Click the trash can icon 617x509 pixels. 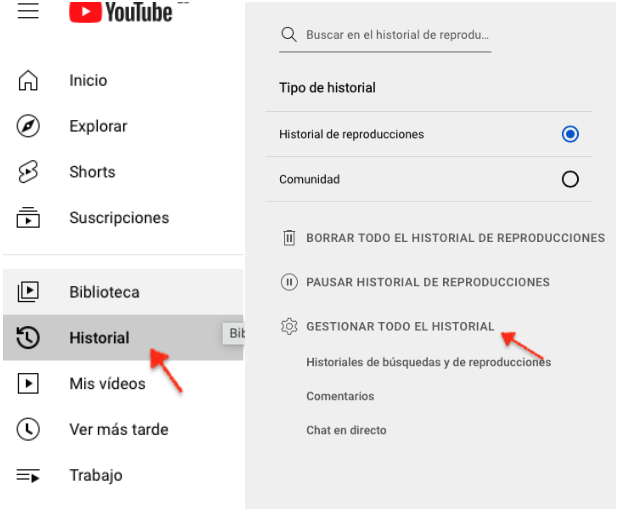click(x=289, y=238)
